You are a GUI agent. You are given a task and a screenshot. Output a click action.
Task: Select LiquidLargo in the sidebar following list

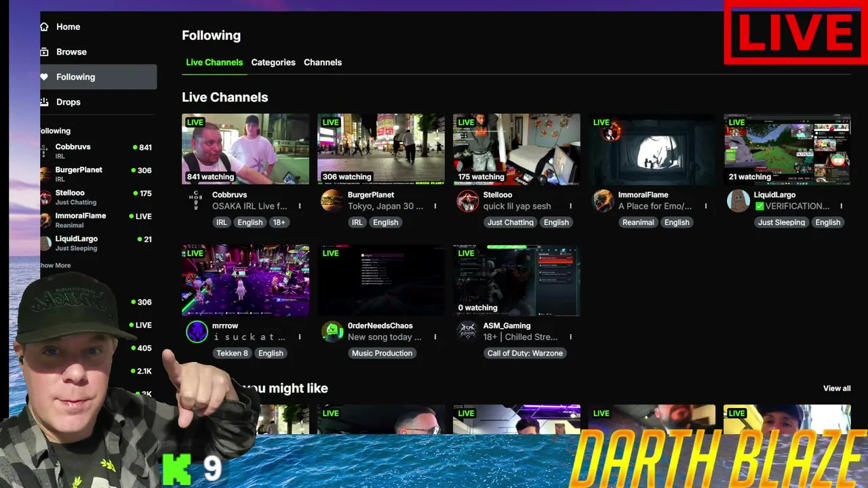[x=96, y=243]
